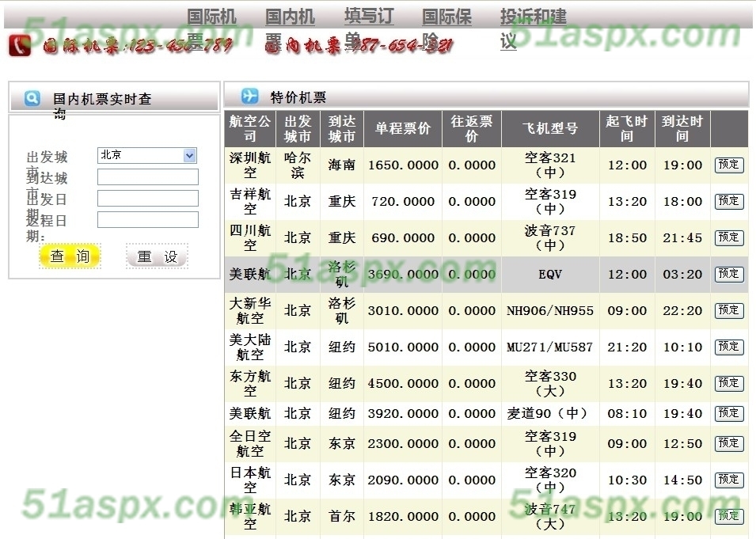Book the 大新华航空 flight to 洛杉矶
Viewport: 756px width, 539px height.
[x=729, y=310]
